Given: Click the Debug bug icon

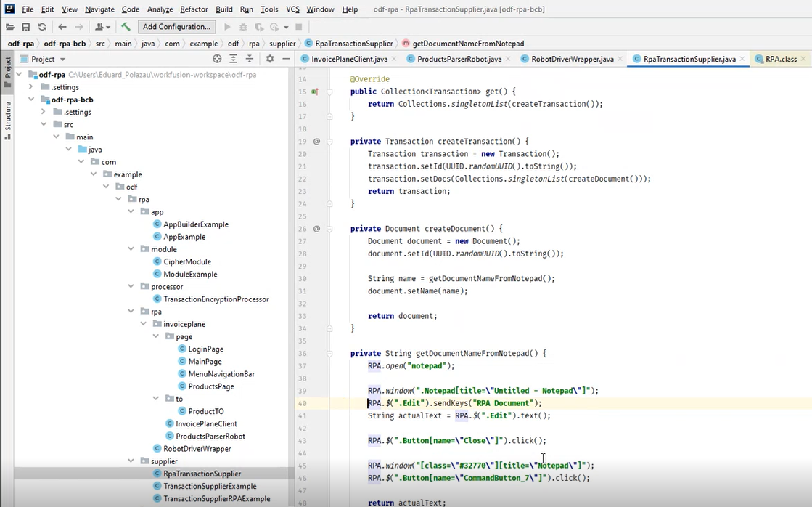Looking at the screenshot, I should pos(243,27).
